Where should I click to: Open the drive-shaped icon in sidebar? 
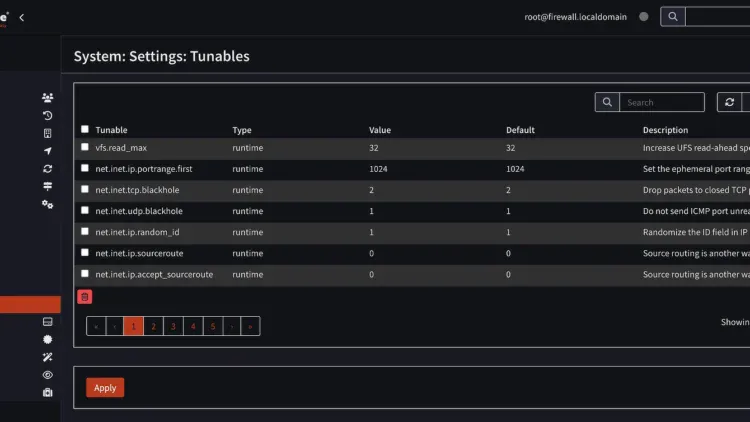(x=47, y=322)
